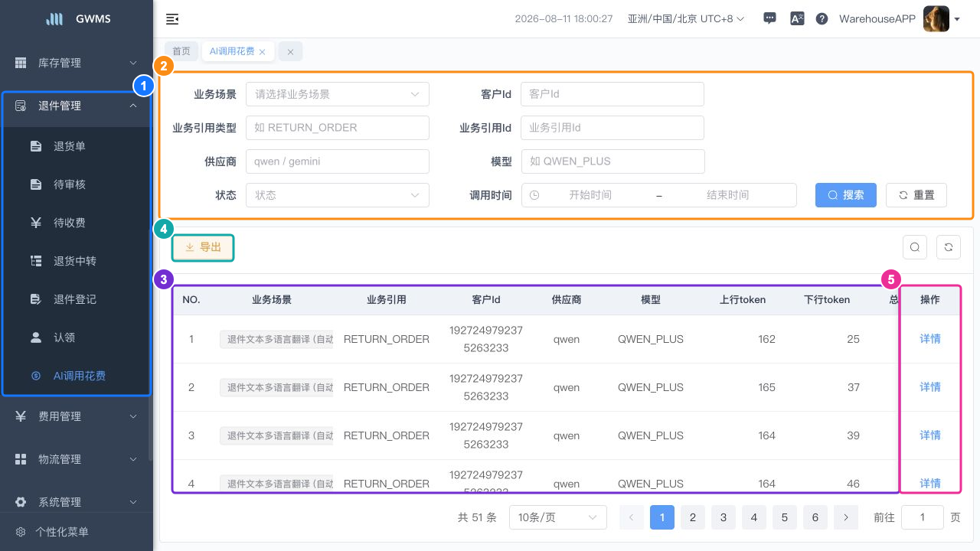Open the messages chat bubble icon

tap(770, 19)
